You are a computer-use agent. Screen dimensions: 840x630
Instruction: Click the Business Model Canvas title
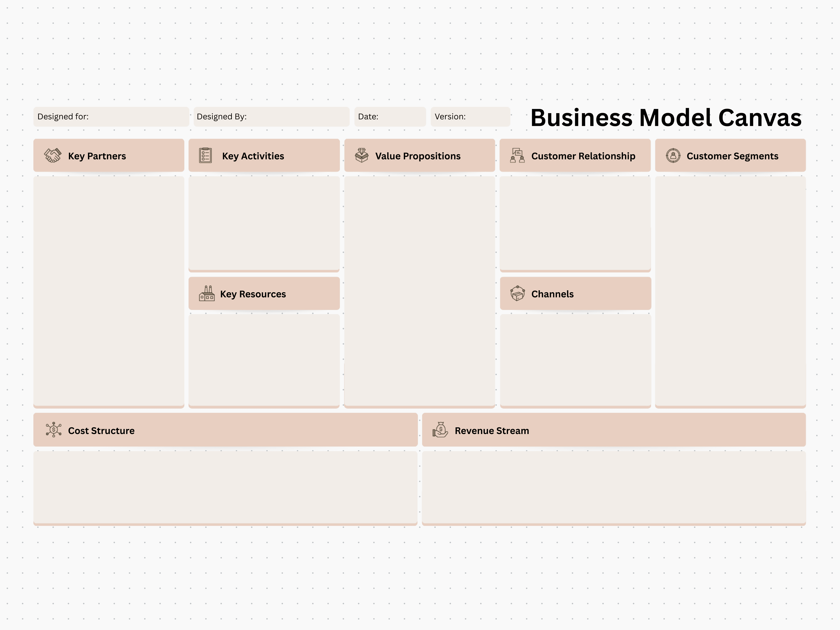tap(666, 118)
